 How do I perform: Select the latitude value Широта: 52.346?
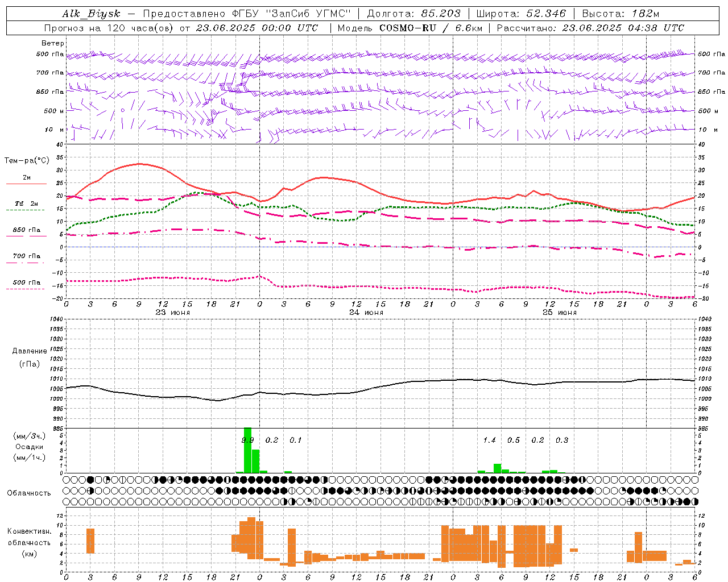click(x=521, y=14)
